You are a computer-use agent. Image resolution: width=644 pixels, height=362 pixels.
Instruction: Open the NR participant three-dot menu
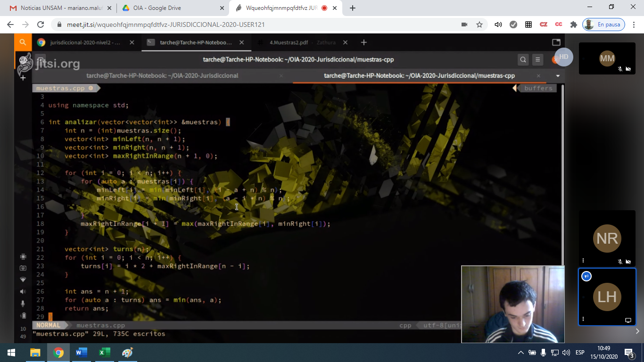point(583,261)
